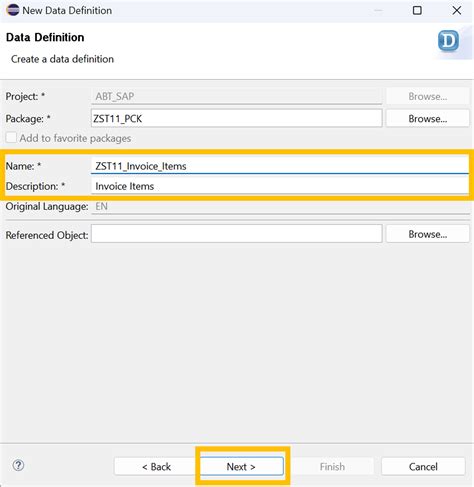Focus the Package field ZST11_PCK
This screenshot has width=474, height=487.
[236, 118]
